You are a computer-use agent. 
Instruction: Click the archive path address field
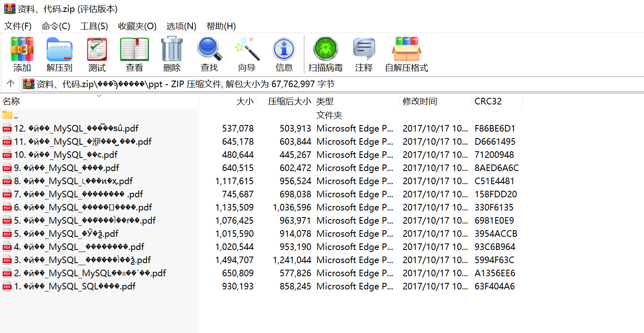[x=333, y=84]
